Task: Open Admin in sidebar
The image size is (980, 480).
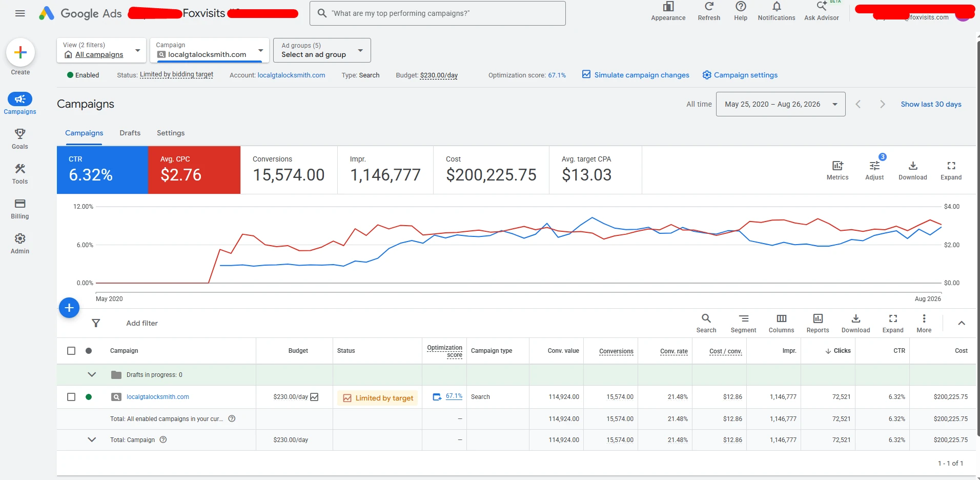Action: [20, 243]
